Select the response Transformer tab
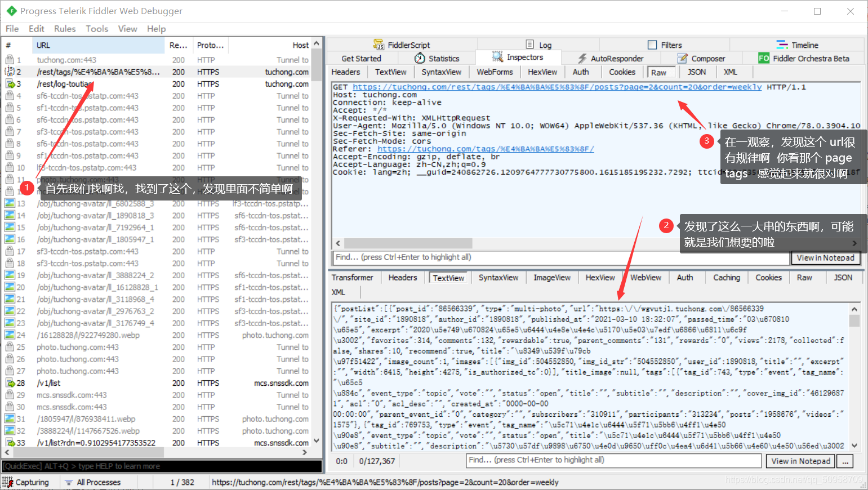This screenshot has height=490, width=868. click(x=353, y=278)
